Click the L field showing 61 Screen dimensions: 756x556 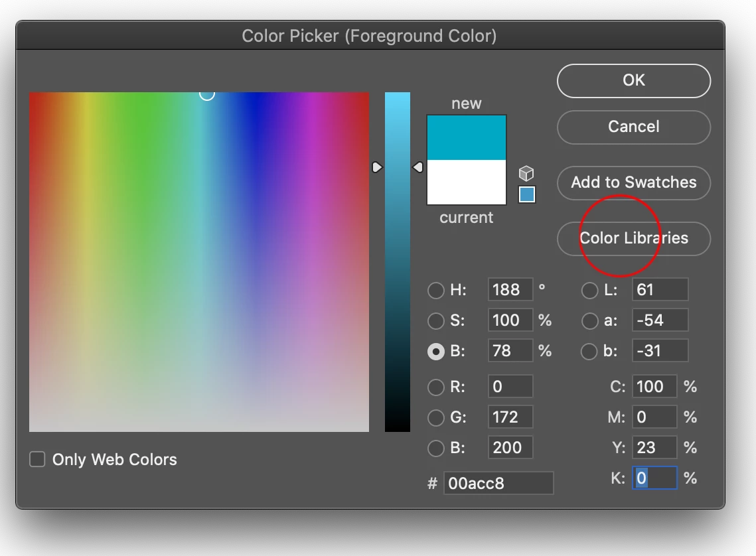point(660,289)
